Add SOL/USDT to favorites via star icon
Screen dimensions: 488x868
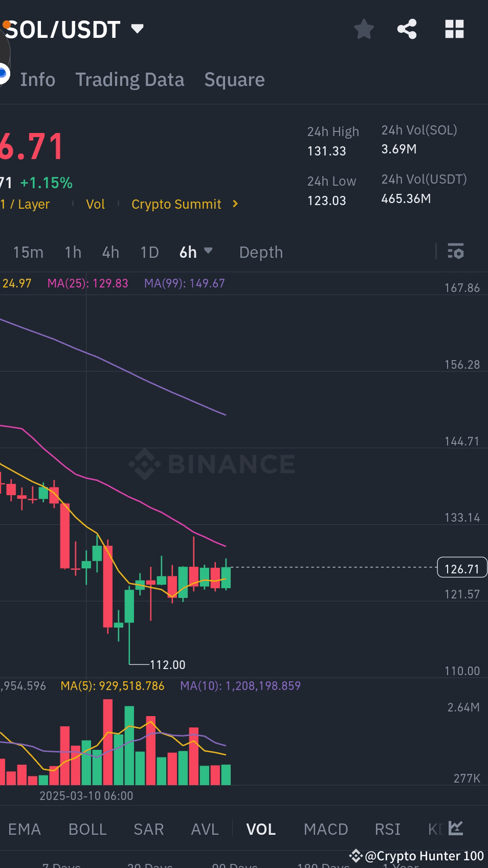[364, 29]
